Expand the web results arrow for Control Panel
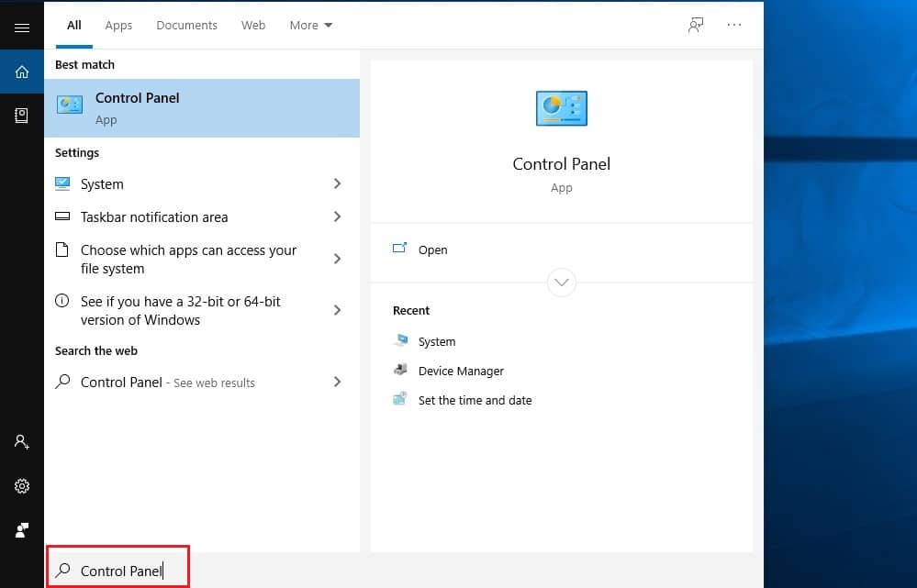Viewport: 917px width, 588px height. (x=338, y=382)
